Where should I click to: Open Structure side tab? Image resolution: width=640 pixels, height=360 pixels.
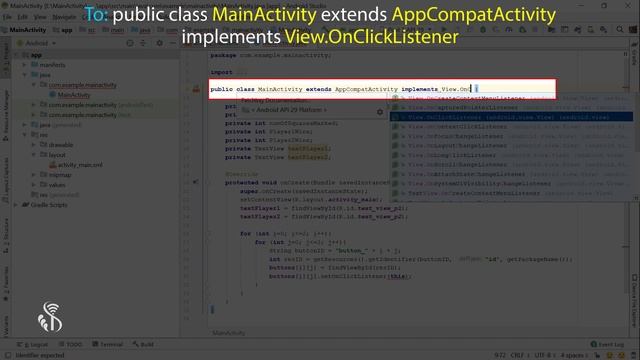point(6,236)
